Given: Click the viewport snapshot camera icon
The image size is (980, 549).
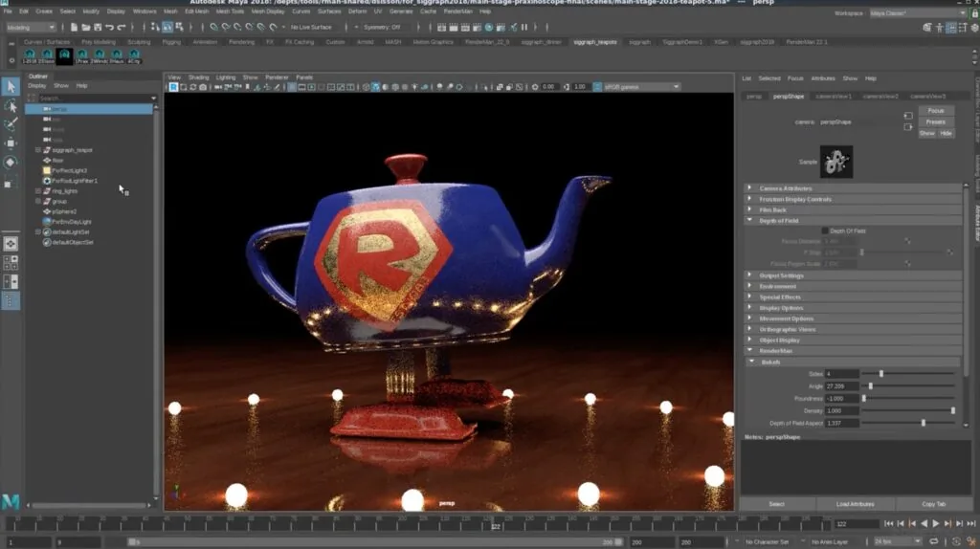Looking at the screenshot, I should 203,87.
